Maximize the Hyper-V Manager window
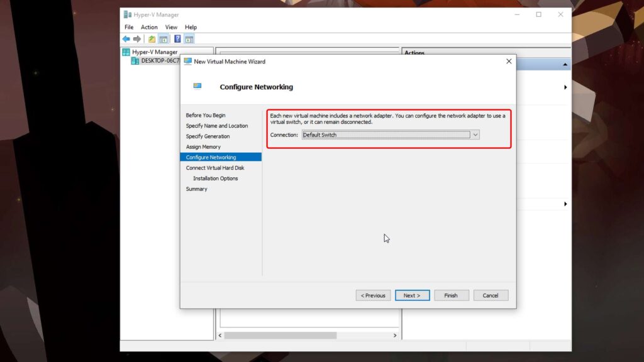The width and height of the screenshot is (644, 362). [x=538, y=14]
